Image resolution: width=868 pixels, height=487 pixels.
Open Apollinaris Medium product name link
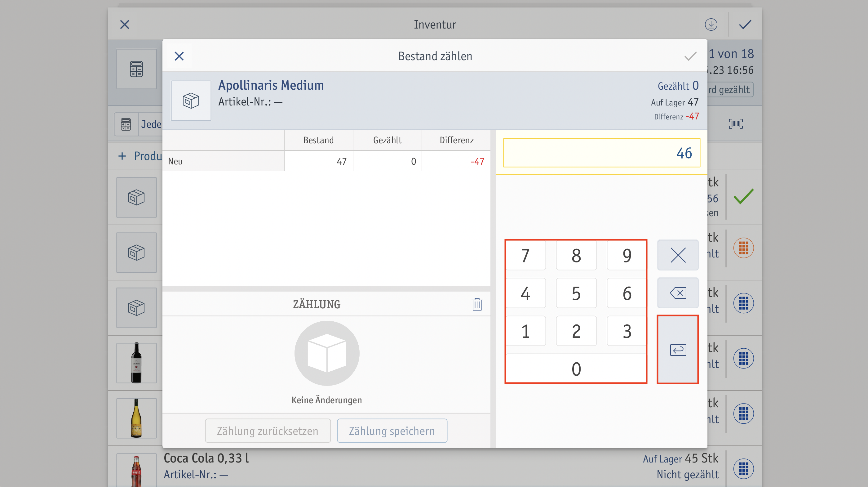coord(271,85)
